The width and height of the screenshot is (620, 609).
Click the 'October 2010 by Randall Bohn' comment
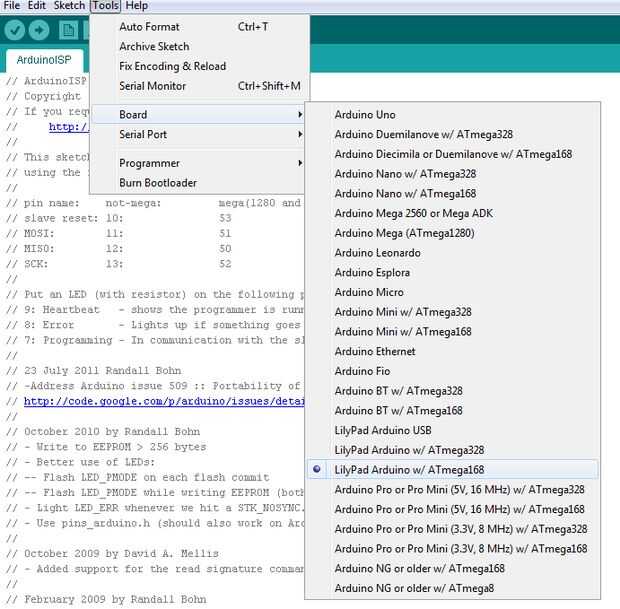(103, 431)
